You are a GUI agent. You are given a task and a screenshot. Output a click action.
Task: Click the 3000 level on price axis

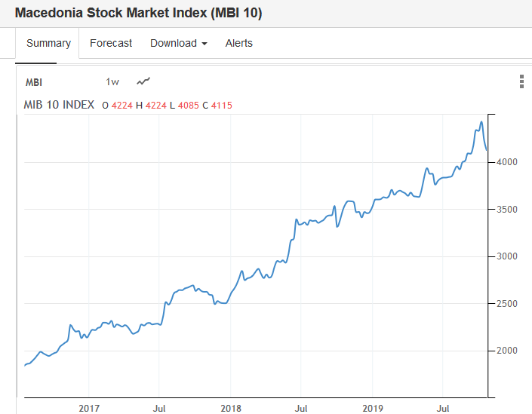tap(508, 256)
